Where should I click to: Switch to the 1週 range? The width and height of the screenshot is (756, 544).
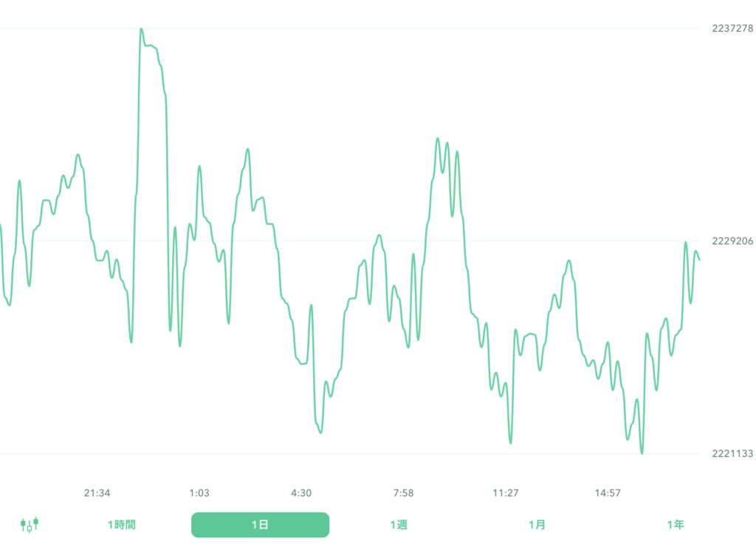coord(399,525)
